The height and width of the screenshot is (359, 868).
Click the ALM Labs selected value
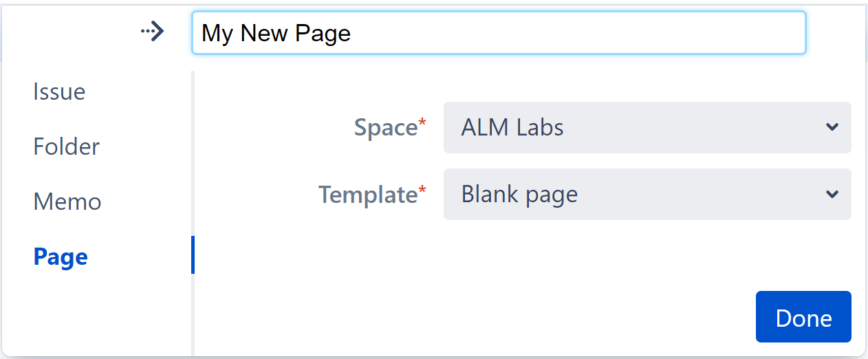tap(512, 128)
